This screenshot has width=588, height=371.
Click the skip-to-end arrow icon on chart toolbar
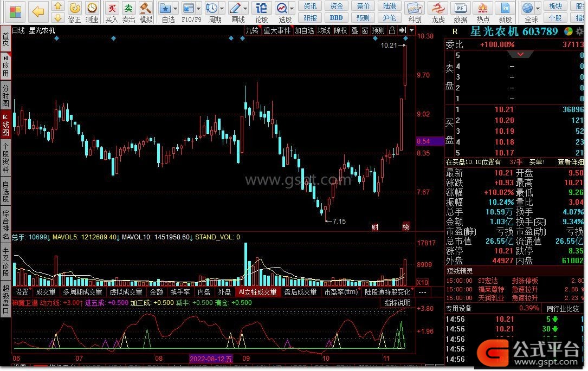402,30
